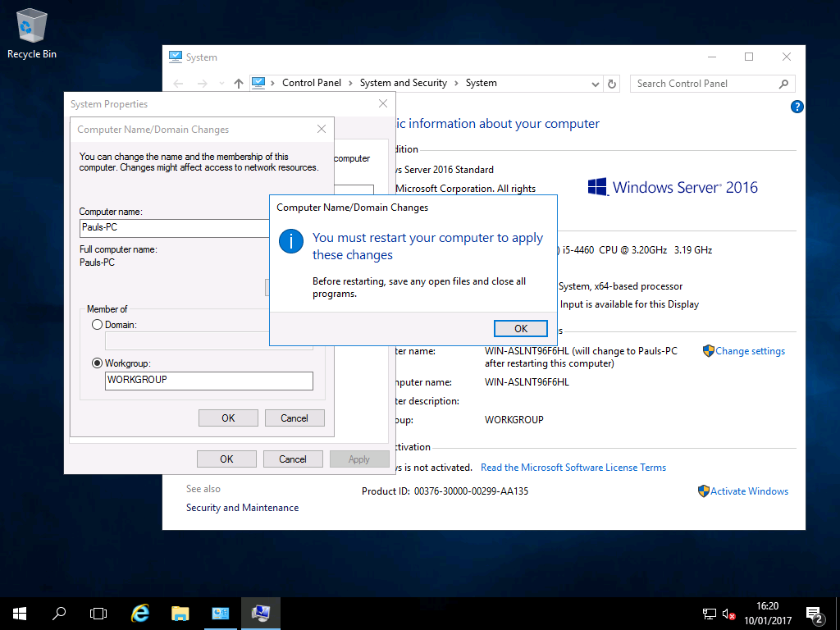Click Cancel in Computer Name/Domain Changes
Viewport: 840px width, 630px height.
[x=294, y=418]
